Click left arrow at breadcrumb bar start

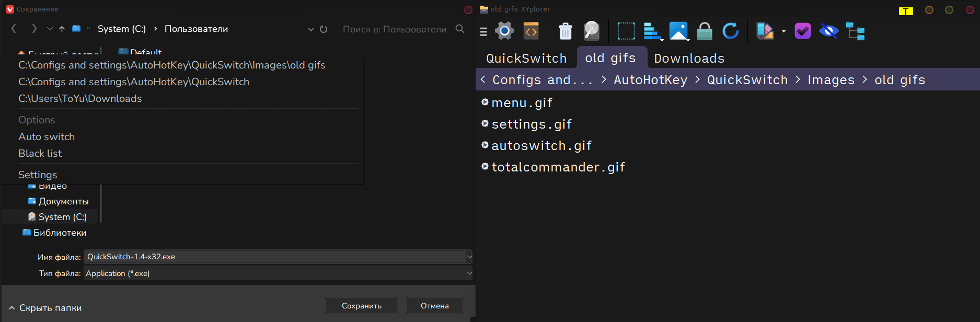(x=483, y=79)
